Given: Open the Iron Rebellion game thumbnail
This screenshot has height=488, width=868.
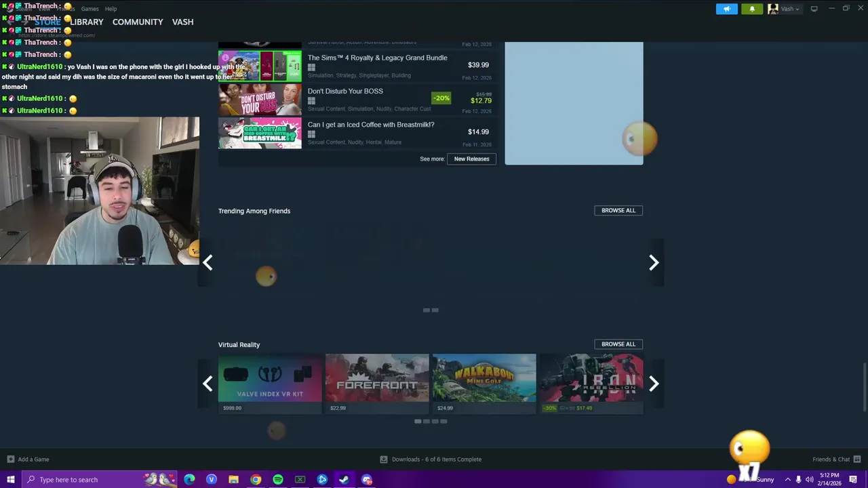Looking at the screenshot, I should coord(591,378).
